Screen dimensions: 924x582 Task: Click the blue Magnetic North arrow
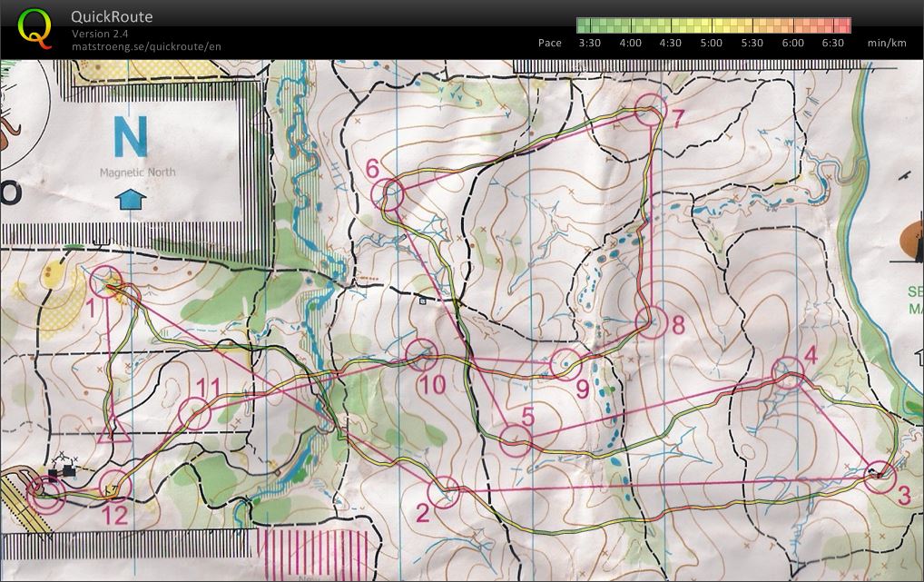tap(133, 199)
